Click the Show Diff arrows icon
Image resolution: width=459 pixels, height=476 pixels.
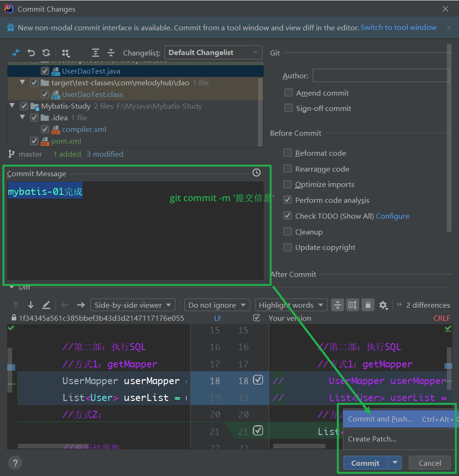click(x=16, y=53)
